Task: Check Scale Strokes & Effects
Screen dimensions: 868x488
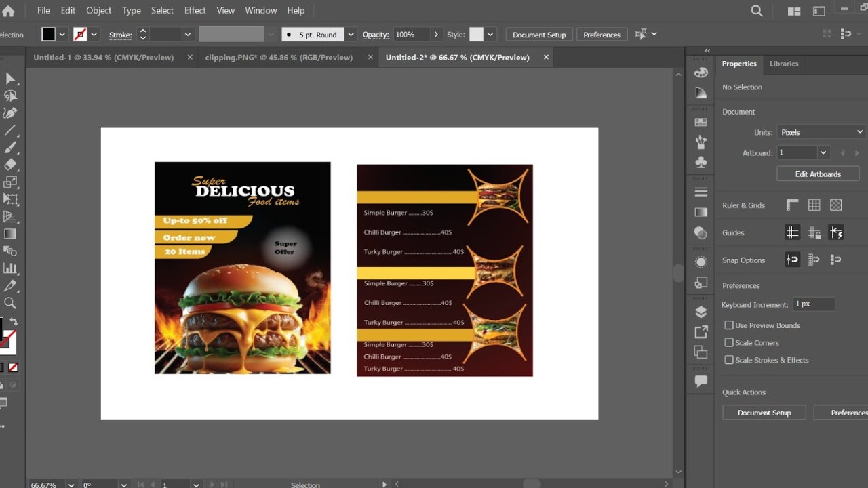Action: click(x=729, y=360)
